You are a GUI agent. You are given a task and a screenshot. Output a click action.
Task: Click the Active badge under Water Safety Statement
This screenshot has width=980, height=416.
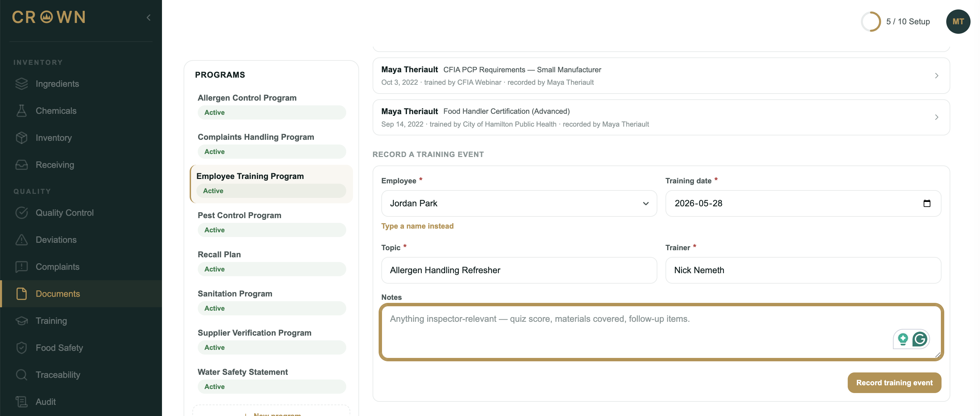click(x=272, y=387)
